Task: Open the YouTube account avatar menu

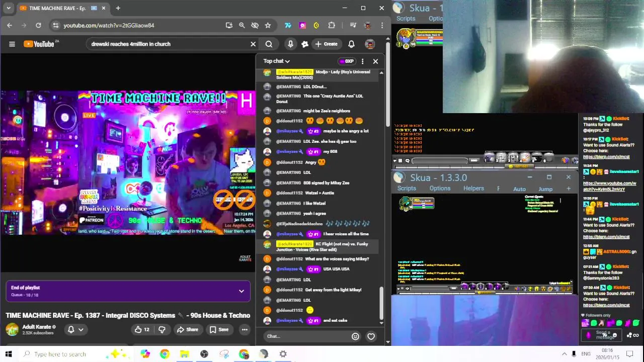Action: 370,44
